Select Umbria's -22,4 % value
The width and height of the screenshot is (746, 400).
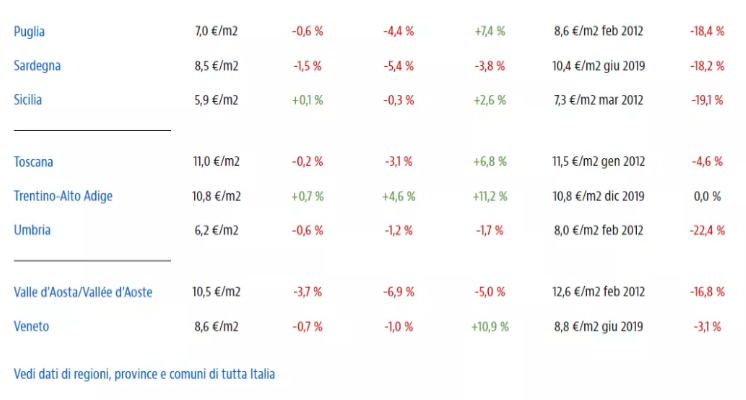tap(707, 230)
